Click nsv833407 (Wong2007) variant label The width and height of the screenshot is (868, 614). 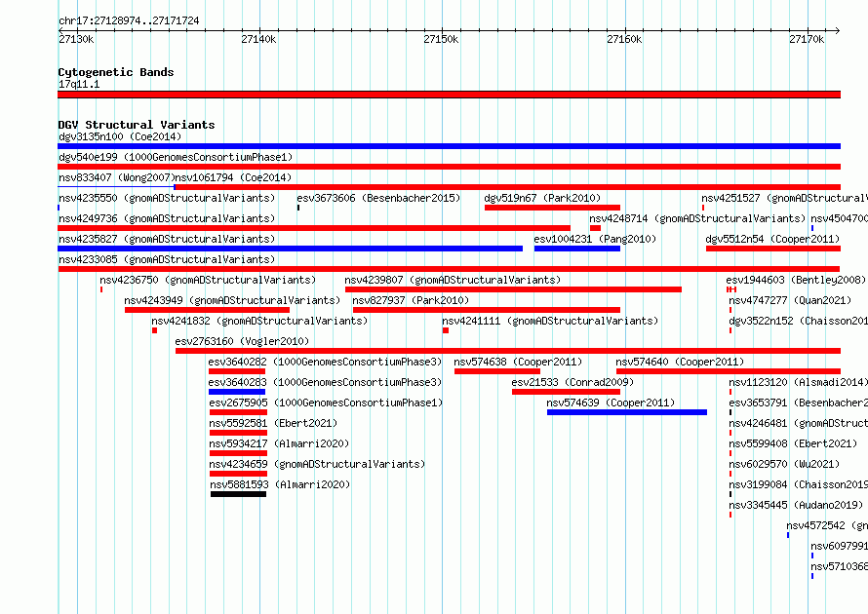pyautogui.click(x=116, y=177)
